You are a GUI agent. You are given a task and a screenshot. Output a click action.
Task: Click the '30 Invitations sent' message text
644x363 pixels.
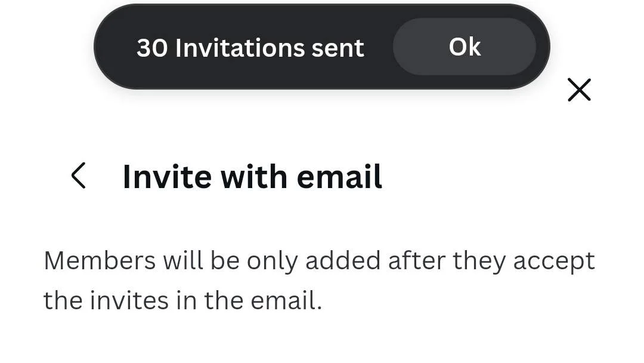click(250, 48)
